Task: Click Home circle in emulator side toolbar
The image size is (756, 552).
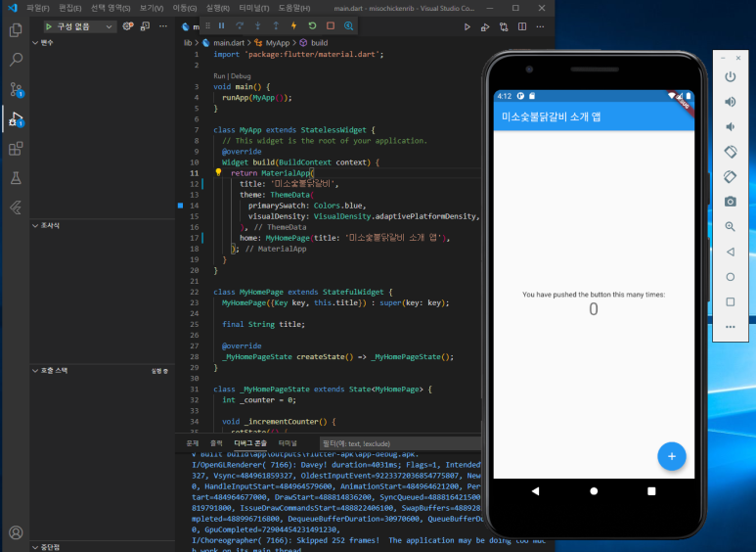Action: click(x=730, y=277)
